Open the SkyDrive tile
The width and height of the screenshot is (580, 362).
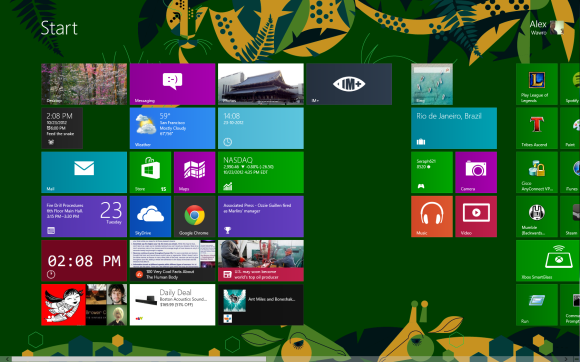[151, 217]
